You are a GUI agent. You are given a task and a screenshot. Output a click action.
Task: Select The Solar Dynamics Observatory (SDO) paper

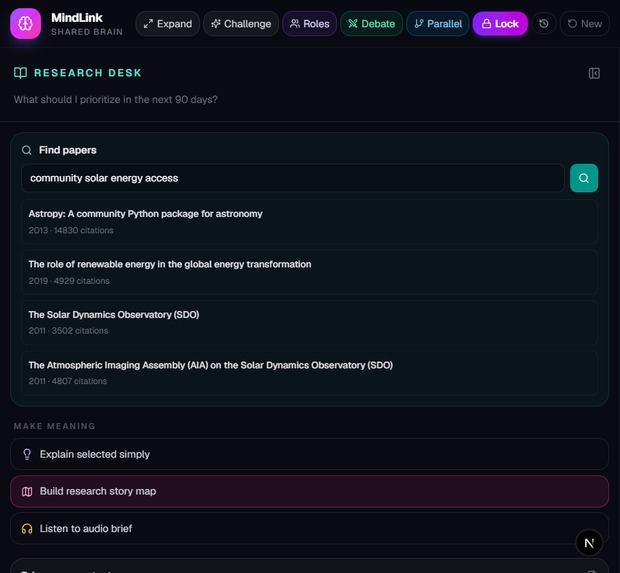[x=309, y=322]
